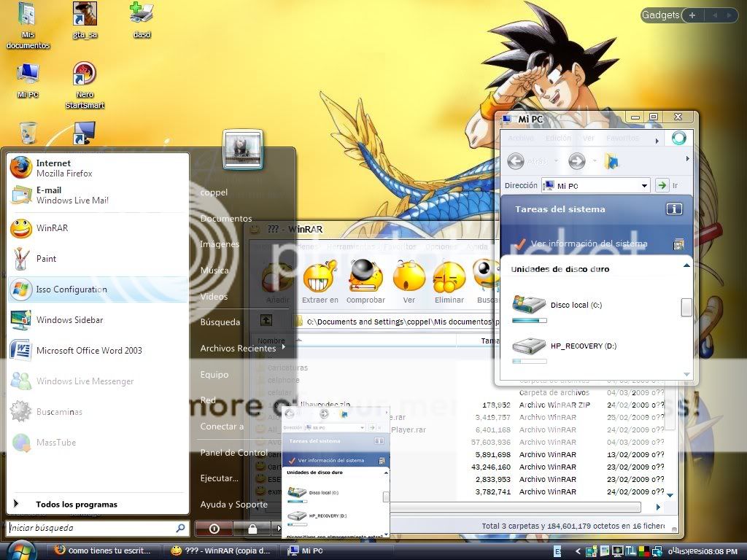Open Imágenes in Start menu right pane

(x=220, y=244)
